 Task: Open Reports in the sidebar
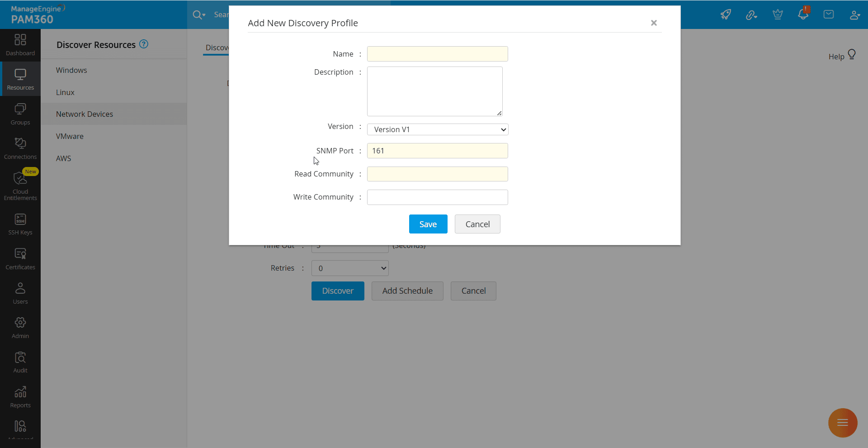(20, 397)
